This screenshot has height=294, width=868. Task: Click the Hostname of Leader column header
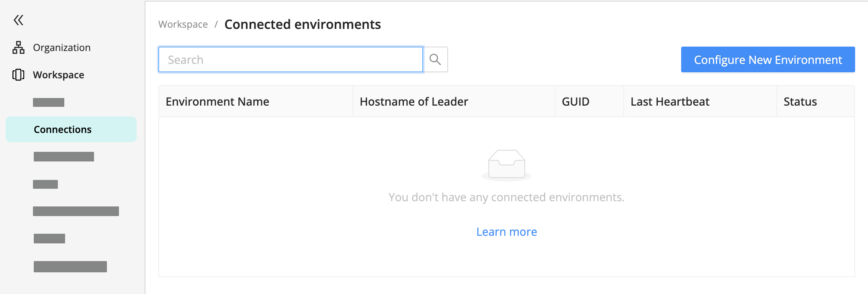pos(414,101)
